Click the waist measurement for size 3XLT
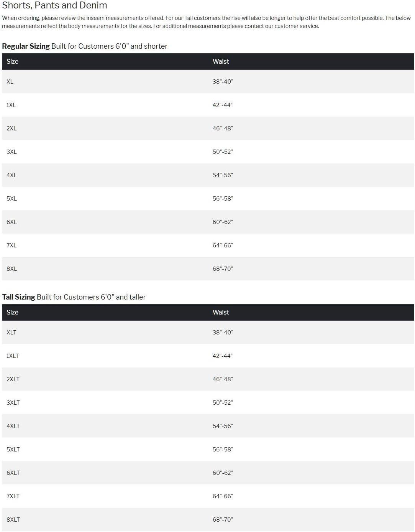 pyautogui.click(x=223, y=403)
